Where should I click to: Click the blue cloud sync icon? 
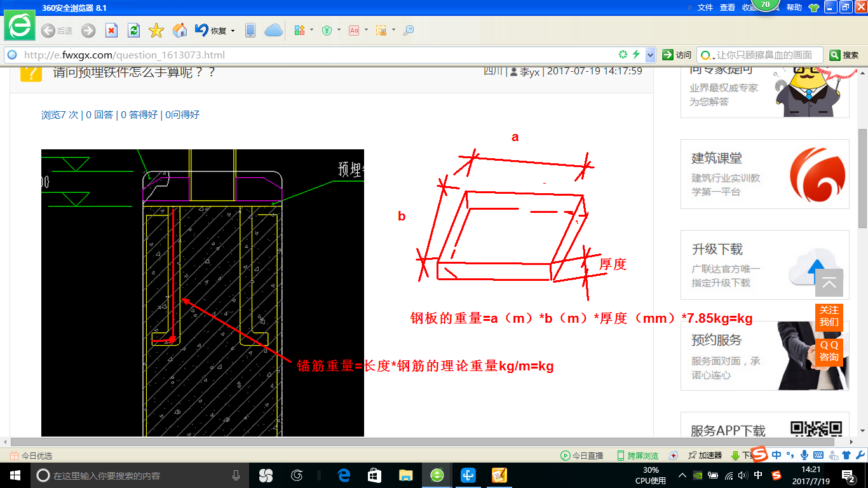tap(273, 30)
